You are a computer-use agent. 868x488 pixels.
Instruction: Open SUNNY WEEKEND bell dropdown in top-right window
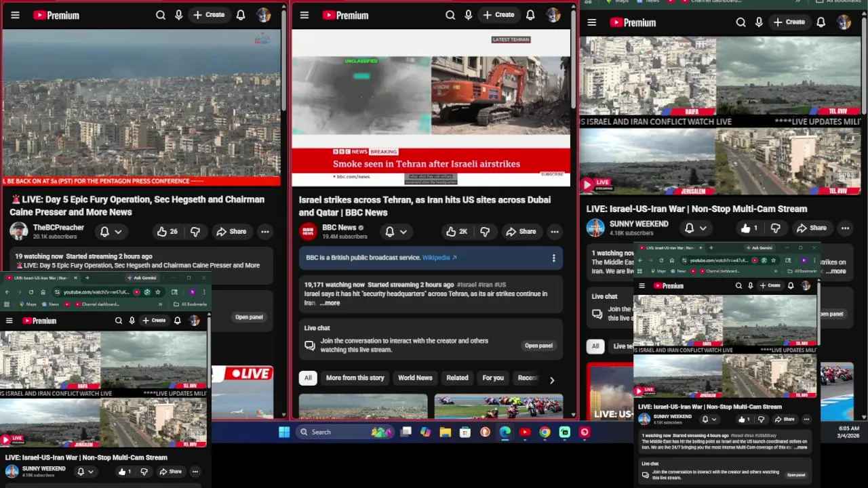tap(696, 228)
